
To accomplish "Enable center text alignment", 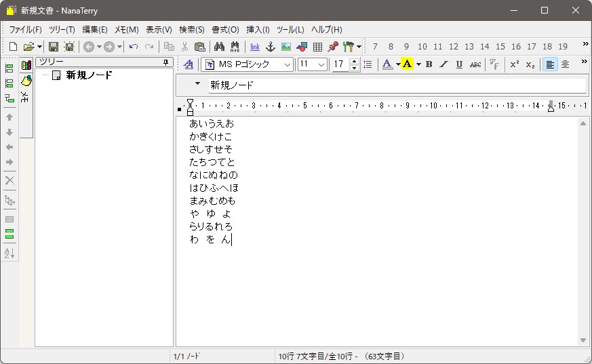I will coord(565,64).
